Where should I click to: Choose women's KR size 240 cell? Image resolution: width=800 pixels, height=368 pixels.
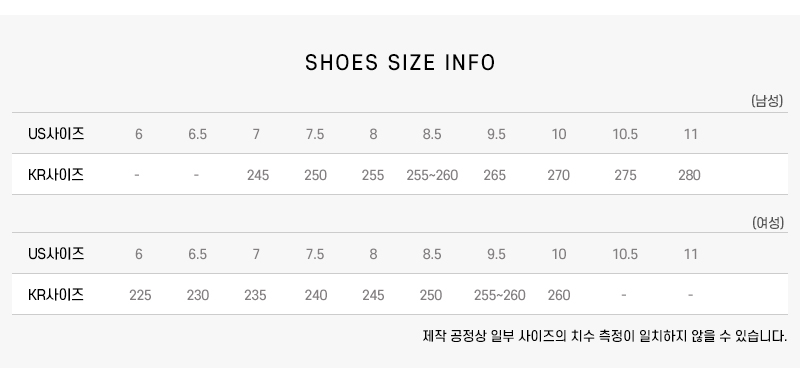pyautogui.click(x=316, y=295)
